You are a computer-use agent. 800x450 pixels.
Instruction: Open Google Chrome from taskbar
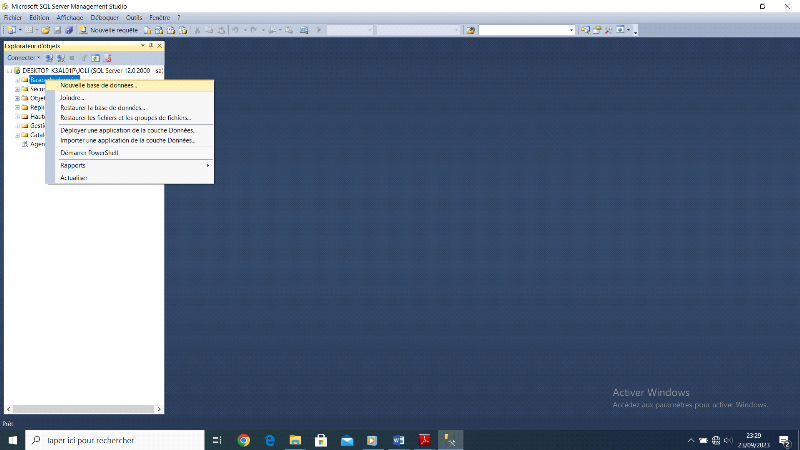coord(244,440)
